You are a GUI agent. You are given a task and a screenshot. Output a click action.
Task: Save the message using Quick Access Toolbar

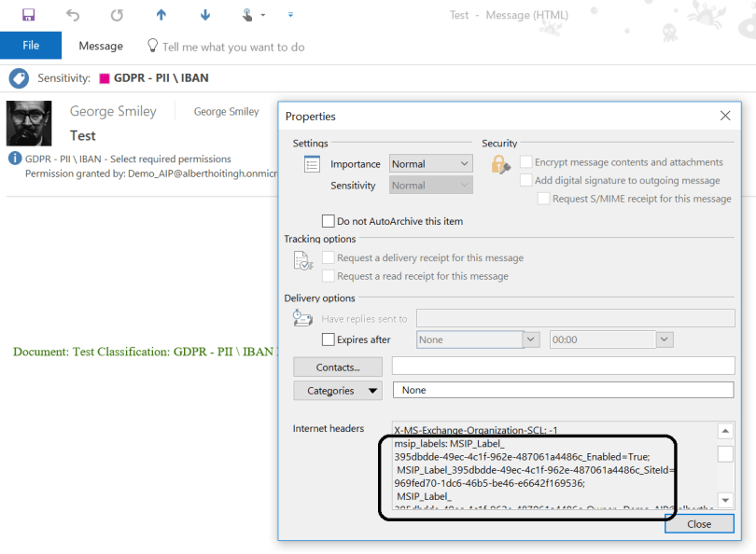point(27,14)
